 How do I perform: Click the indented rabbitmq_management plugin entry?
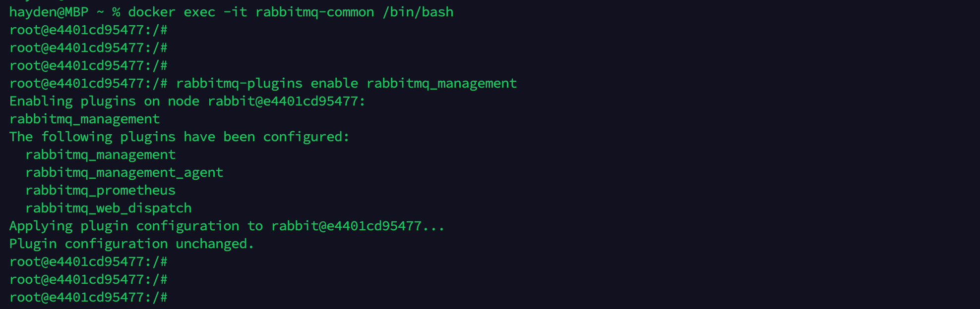tap(100, 154)
